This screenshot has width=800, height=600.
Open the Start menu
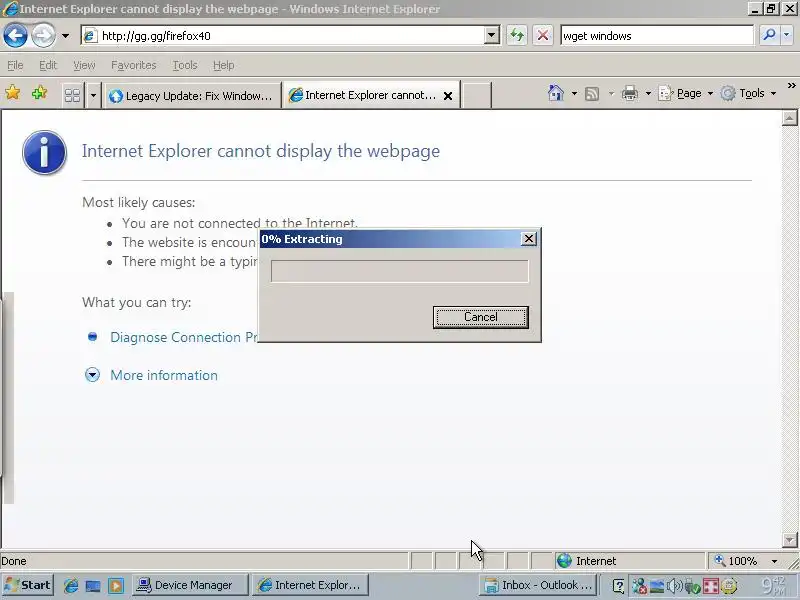28,585
